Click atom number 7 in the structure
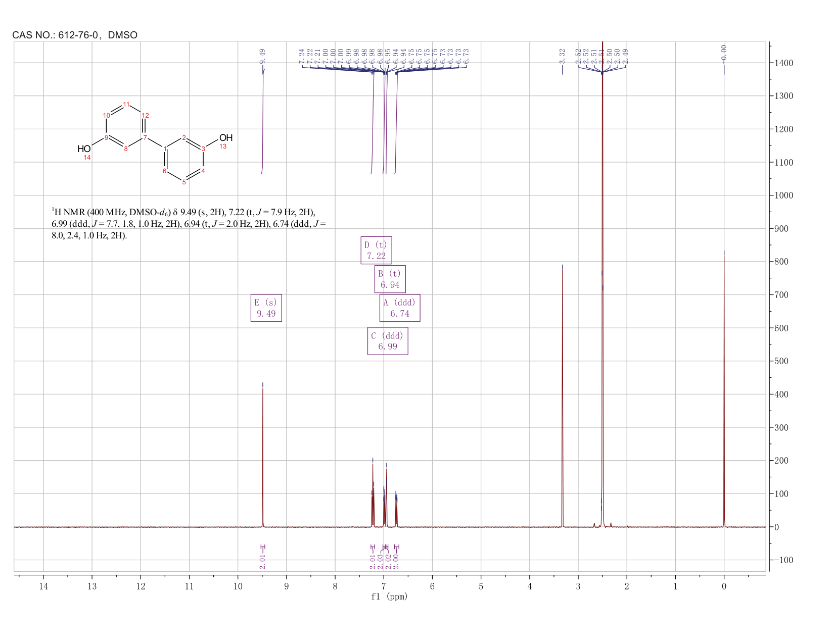Viewport: 834px width, 644px height. (145, 137)
